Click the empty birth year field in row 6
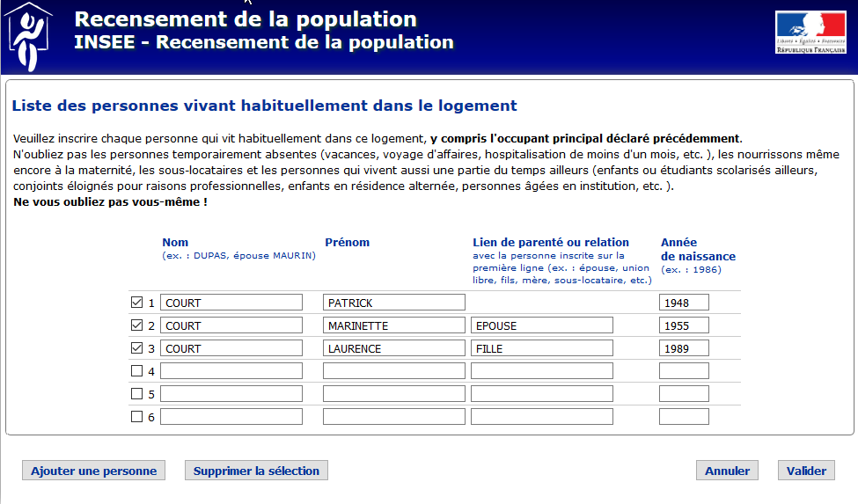Screen dimensions: 858x504 tap(684, 417)
